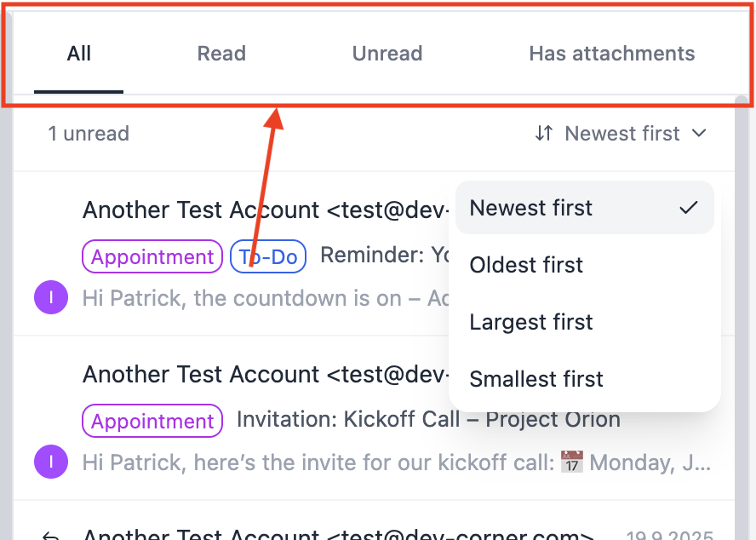The image size is (756, 540).
Task: Click the up-down sort arrows icon
Action: click(544, 134)
